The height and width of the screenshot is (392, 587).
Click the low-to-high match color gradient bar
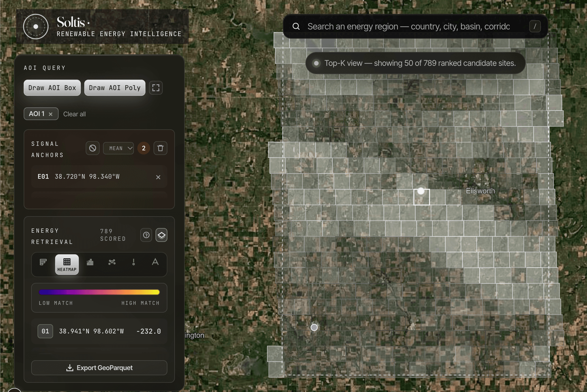[x=99, y=292]
